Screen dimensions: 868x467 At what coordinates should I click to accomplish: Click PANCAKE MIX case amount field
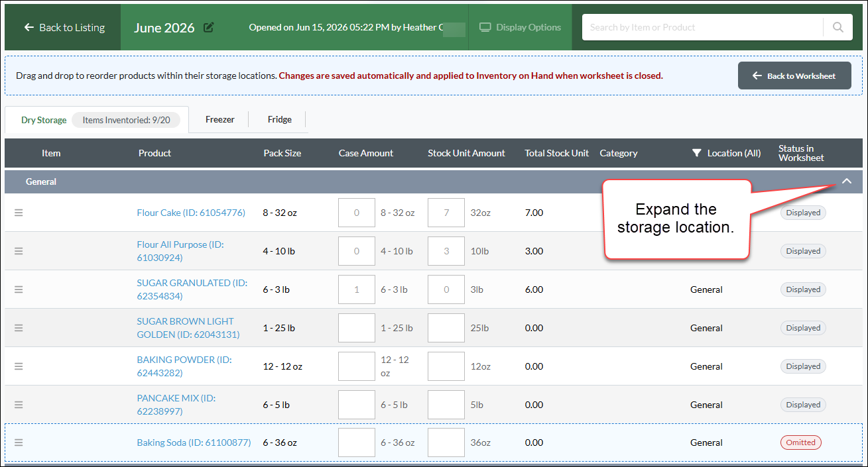[x=357, y=405]
